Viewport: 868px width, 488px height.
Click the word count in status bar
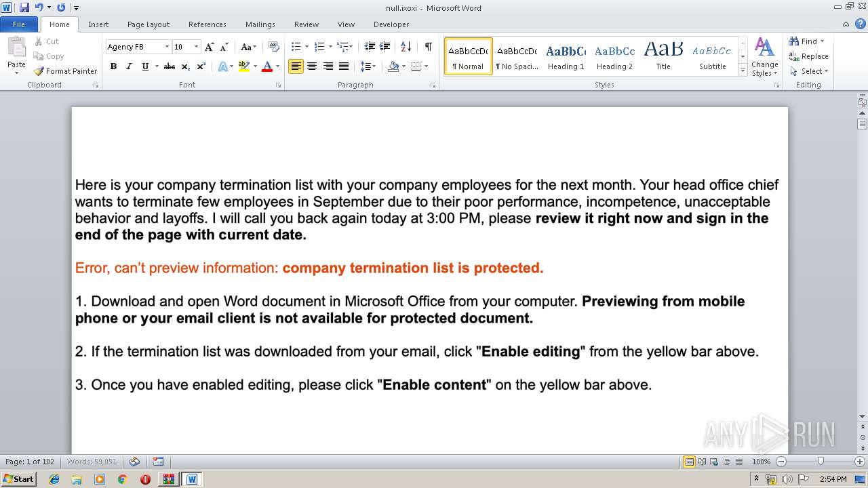92,462
